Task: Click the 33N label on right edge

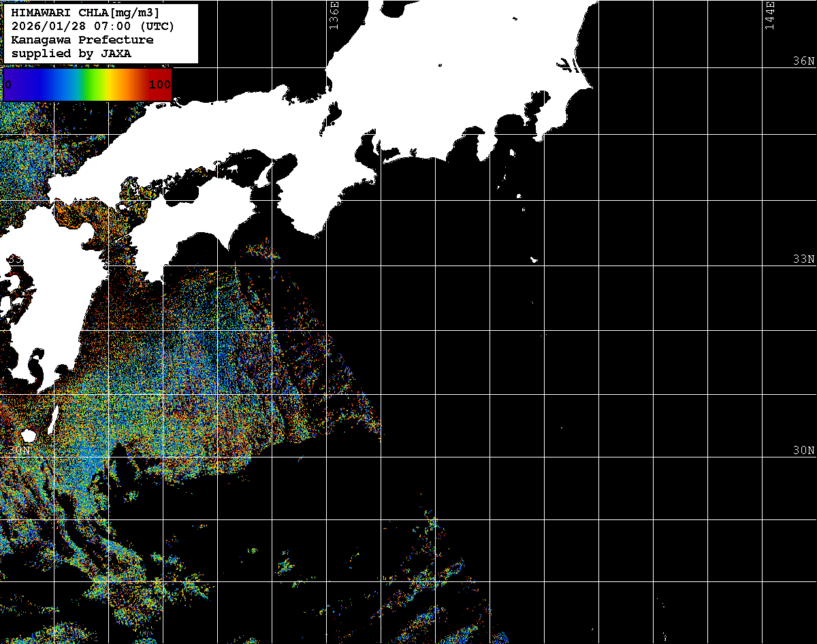Action: tap(803, 259)
